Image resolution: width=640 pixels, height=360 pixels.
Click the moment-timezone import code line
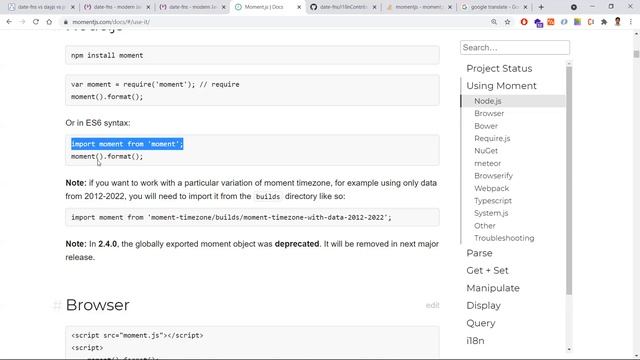click(x=231, y=218)
